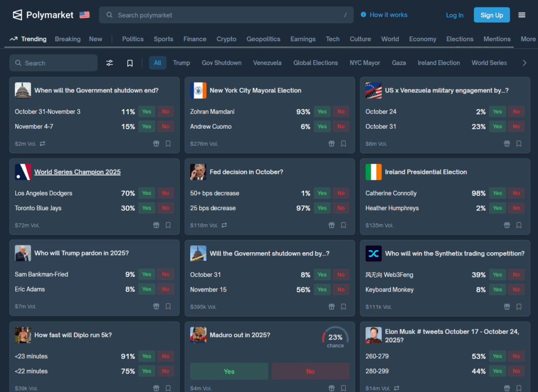Click the 23% chance gauge on Maduro card
Viewport: 538px width, 392px height.
click(335, 338)
